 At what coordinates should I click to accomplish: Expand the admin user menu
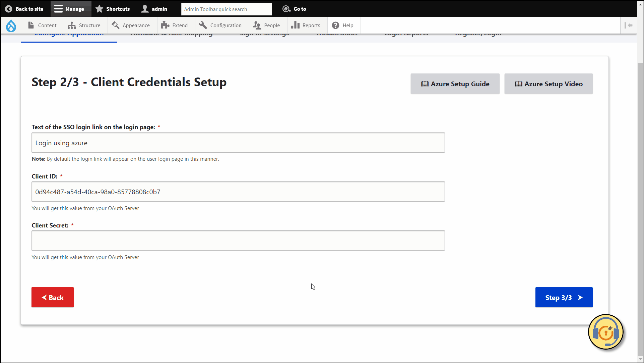point(154,9)
